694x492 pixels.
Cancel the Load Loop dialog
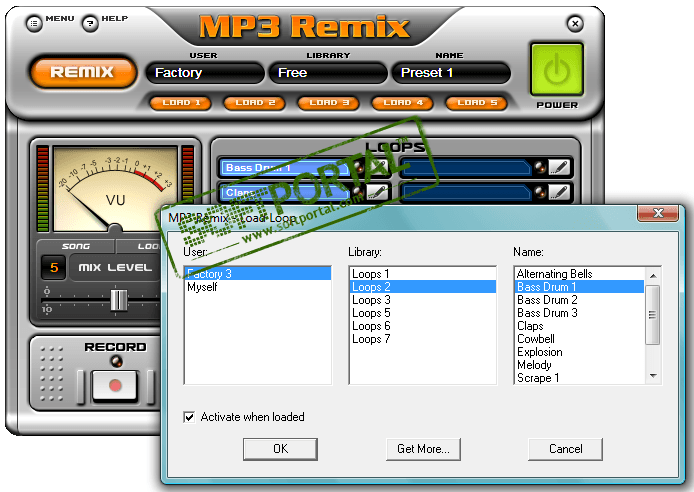pos(566,449)
